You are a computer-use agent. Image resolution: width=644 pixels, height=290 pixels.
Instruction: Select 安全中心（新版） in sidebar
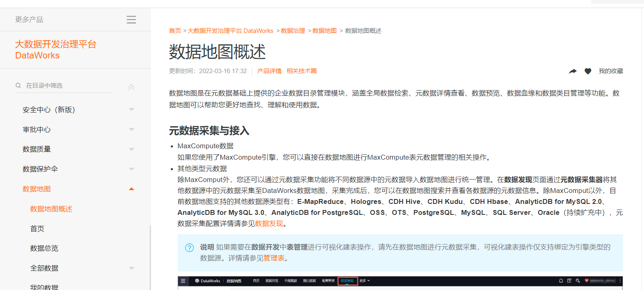tap(49, 110)
